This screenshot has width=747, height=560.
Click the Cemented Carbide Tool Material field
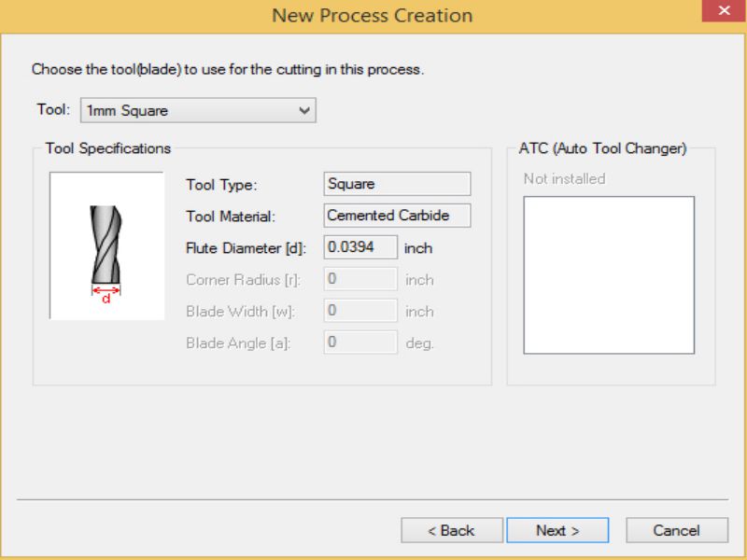pos(397,216)
